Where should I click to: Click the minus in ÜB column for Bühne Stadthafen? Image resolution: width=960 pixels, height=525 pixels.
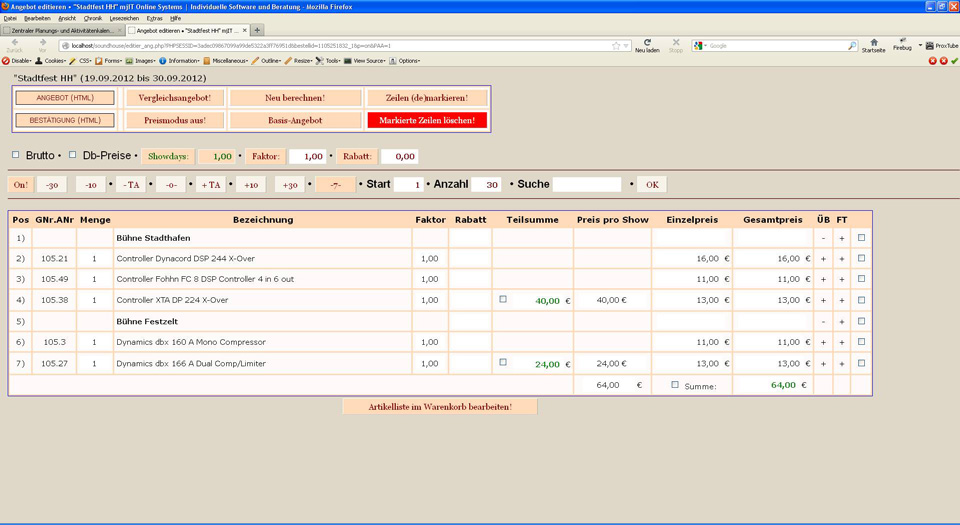pyautogui.click(x=823, y=238)
